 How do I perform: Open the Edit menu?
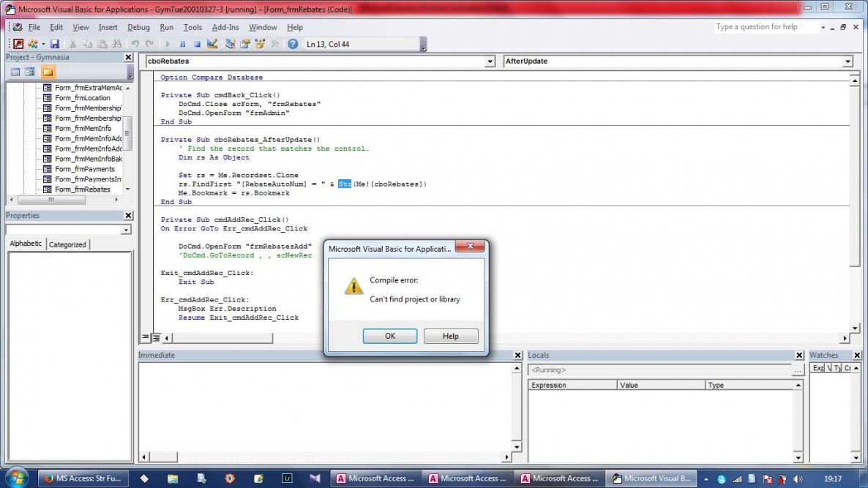pyautogui.click(x=56, y=27)
